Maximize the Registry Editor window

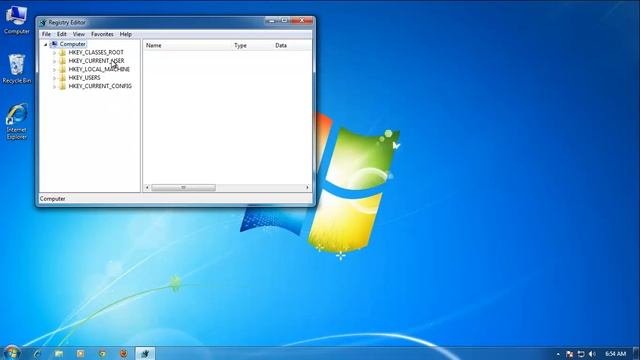(284, 20)
